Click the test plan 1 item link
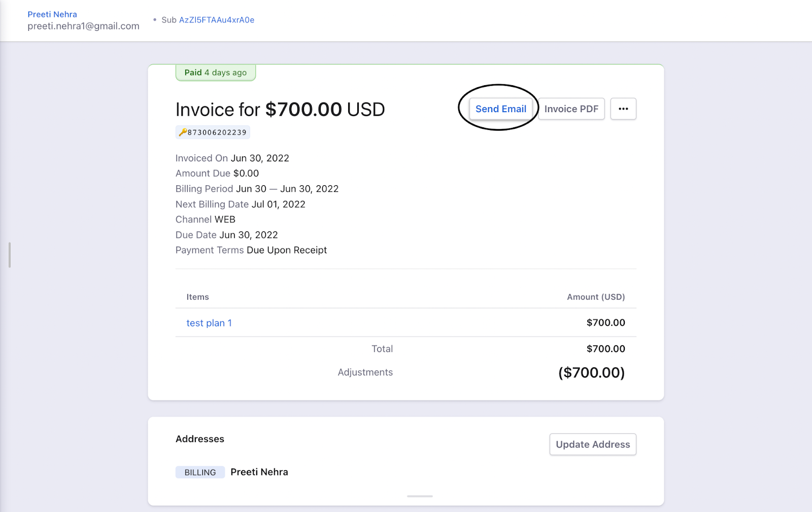812x512 pixels. (x=209, y=323)
